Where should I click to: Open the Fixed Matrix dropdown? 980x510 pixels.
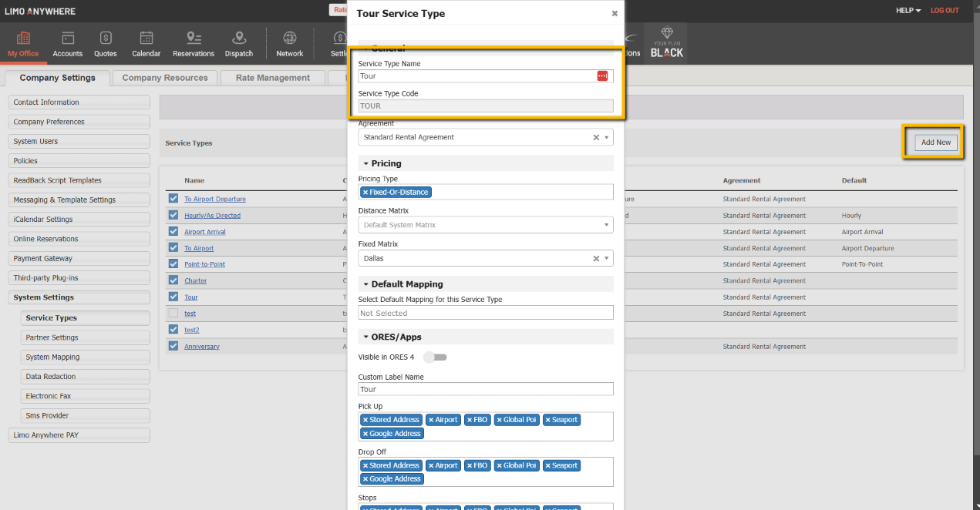(607, 259)
